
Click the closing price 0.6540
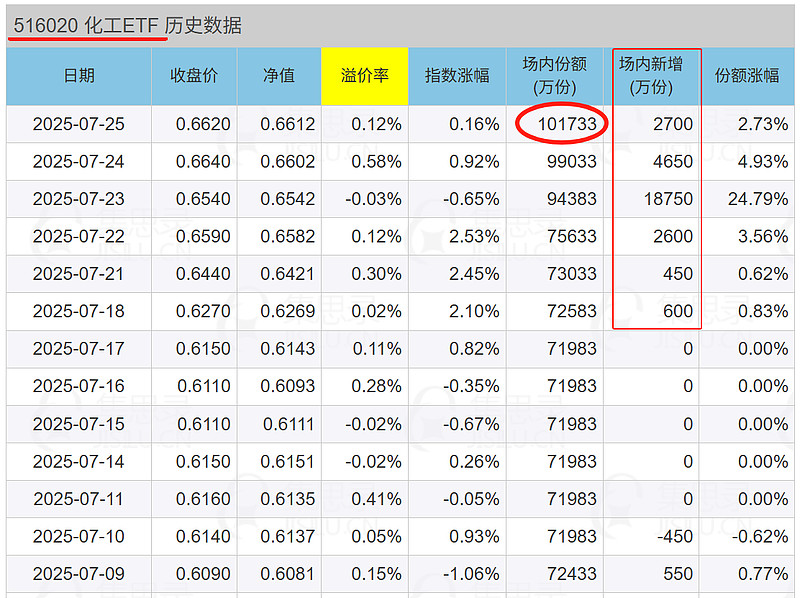[203, 199]
